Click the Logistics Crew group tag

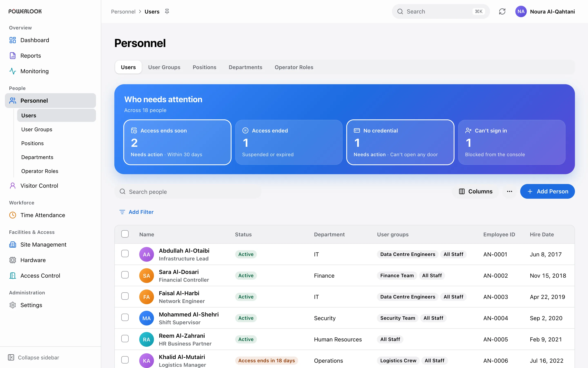[x=398, y=360]
